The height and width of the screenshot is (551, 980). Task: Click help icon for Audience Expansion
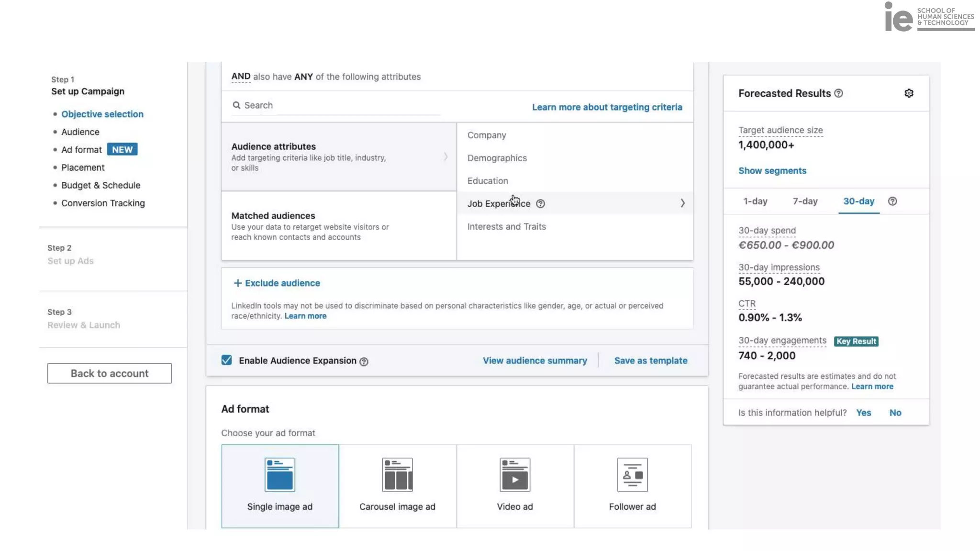click(x=364, y=362)
